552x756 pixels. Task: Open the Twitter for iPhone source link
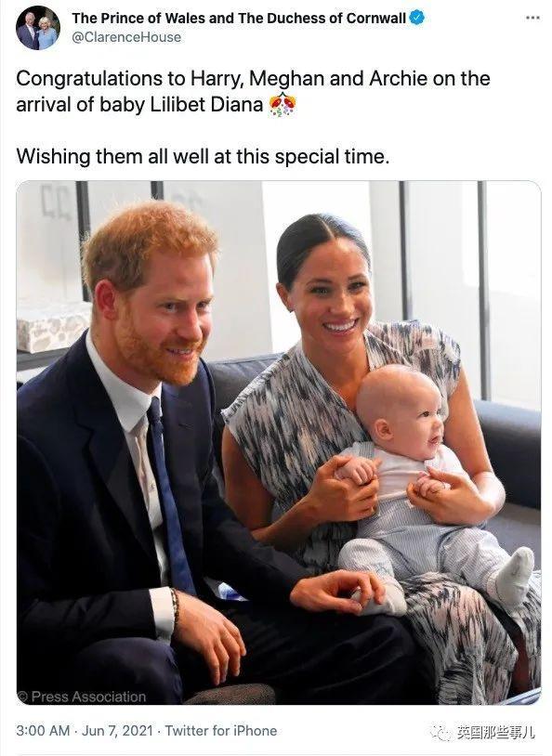pos(221,730)
